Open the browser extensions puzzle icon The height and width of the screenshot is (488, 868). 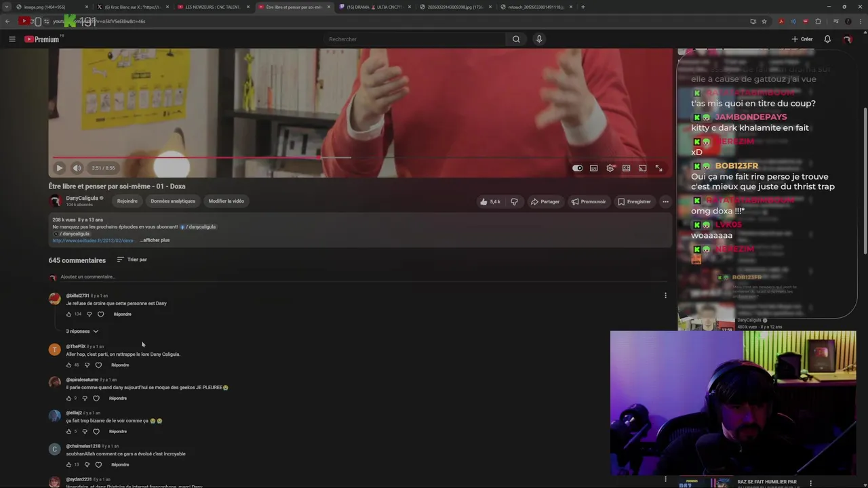coord(818,21)
